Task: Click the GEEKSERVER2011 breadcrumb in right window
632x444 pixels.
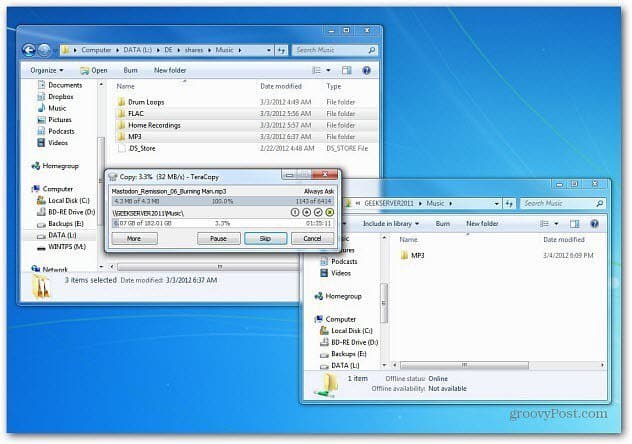Action: click(389, 203)
